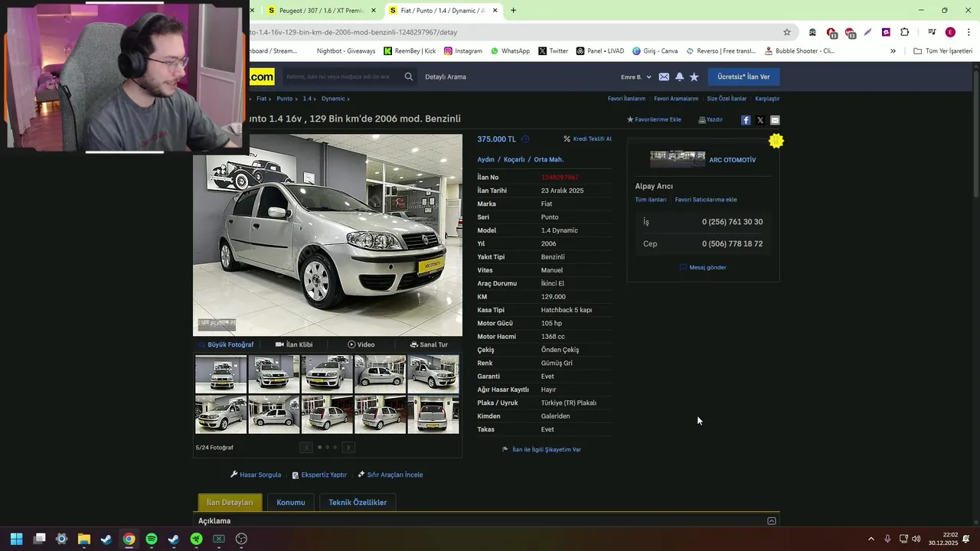980x551 pixels.
Task: Go to previous thumbnail page arrow
Action: (306, 448)
